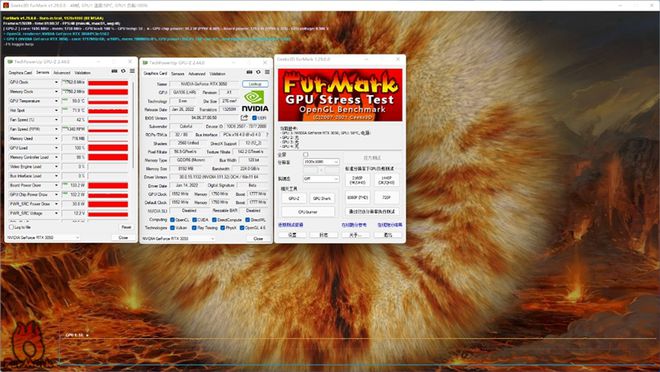Image resolution: width=660 pixels, height=372 pixels.
Task: Open the GPU Clock sensor dropdown
Action: pyautogui.click(x=56, y=82)
